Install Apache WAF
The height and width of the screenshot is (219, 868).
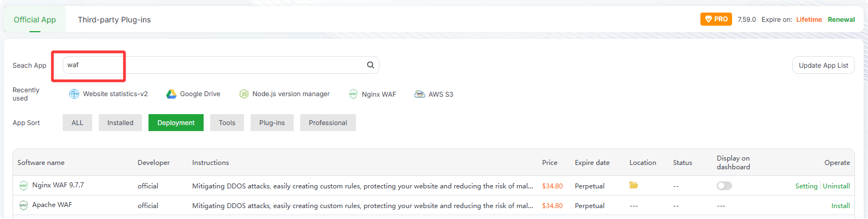click(x=840, y=206)
